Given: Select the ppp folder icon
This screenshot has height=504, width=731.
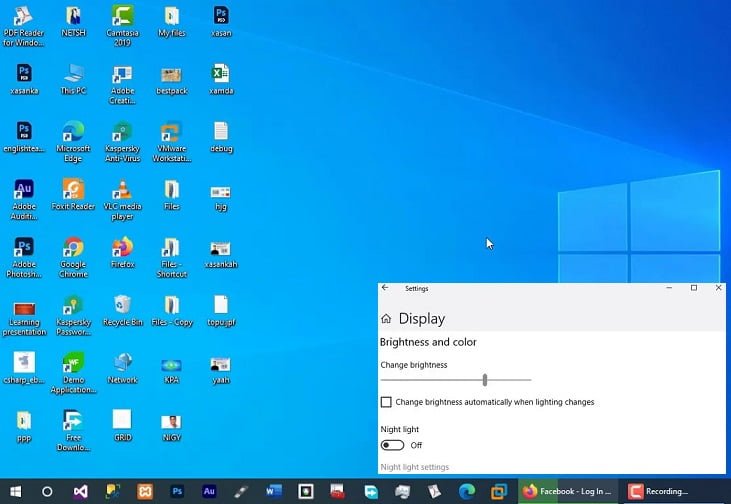Looking at the screenshot, I should (x=24, y=427).
